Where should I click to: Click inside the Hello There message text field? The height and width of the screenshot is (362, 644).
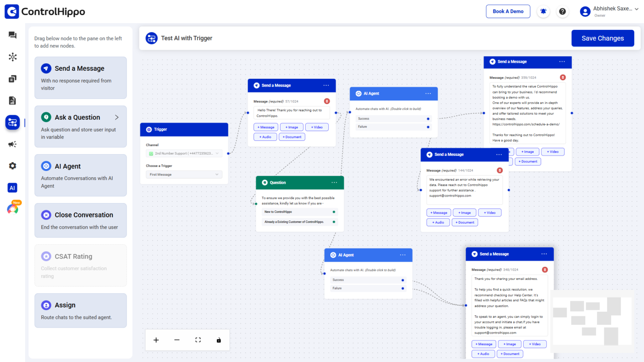tap(291, 112)
